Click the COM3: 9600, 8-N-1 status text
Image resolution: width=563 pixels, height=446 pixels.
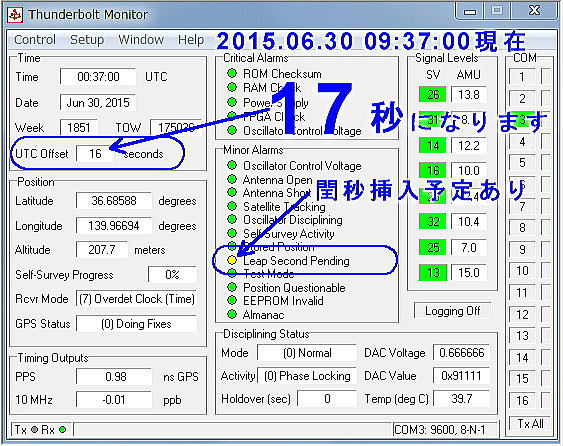pos(439,429)
